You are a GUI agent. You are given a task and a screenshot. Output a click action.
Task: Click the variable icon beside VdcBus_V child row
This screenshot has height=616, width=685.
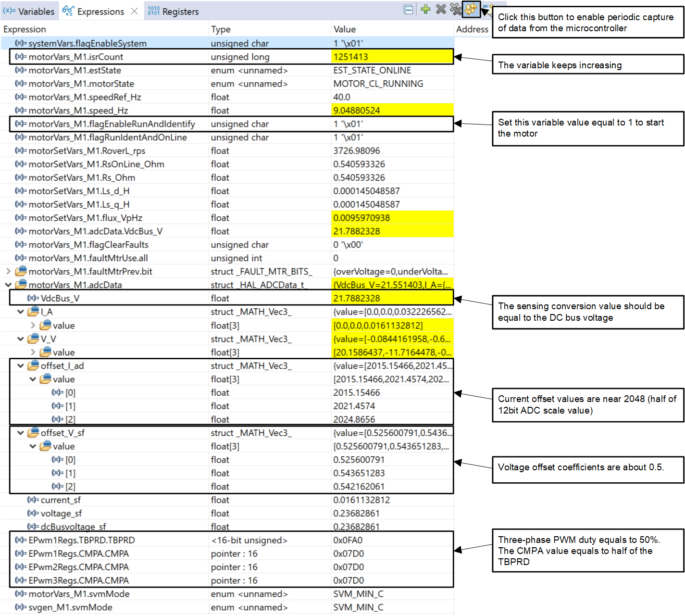coord(33,298)
